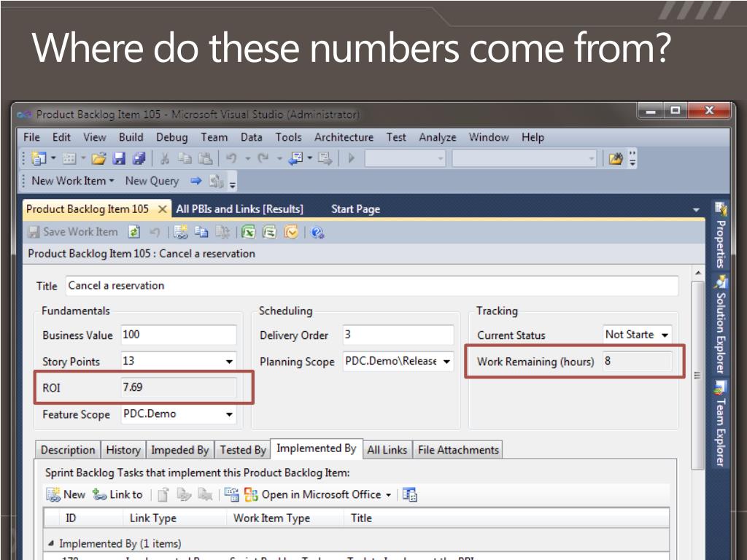The image size is (747, 560).
Task: Select the Tested By tab
Action: 243,450
